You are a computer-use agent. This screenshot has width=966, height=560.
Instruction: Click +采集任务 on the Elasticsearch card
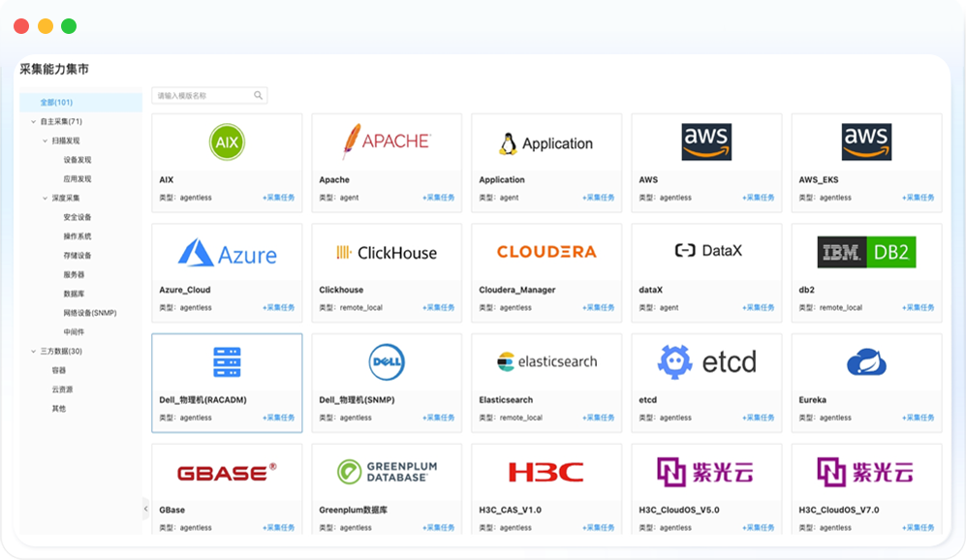(x=599, y=419)
